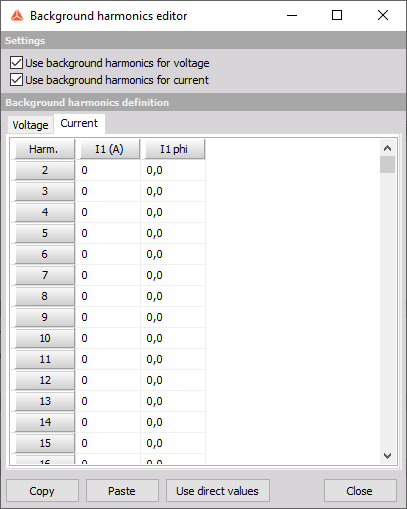This screenshot has width=407, height=509.
Task: Select harmonic row header 10
Action: tap(45, 338)
